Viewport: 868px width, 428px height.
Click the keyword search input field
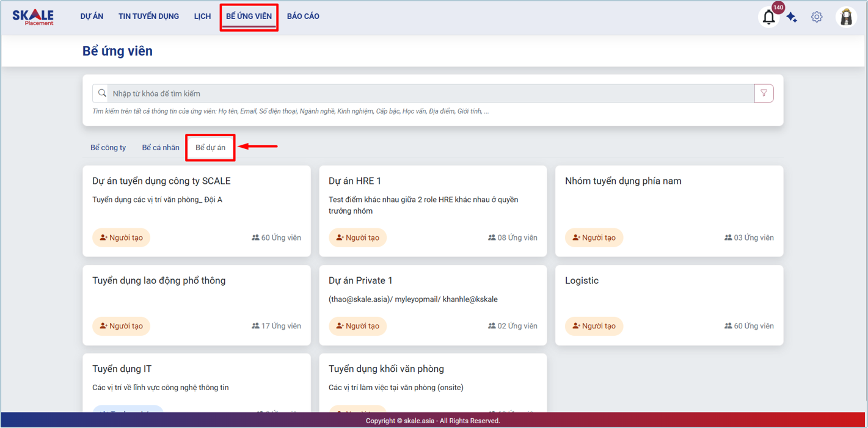[428, 93]
